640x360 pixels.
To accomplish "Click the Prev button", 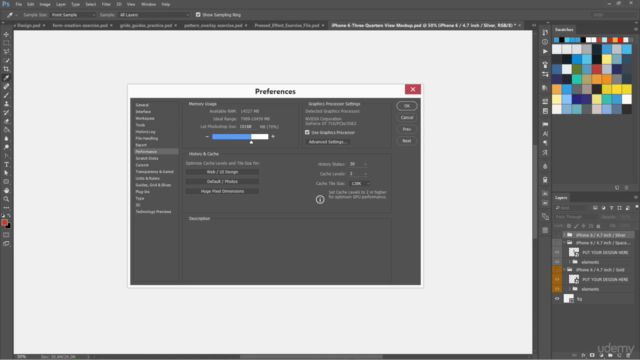I will 407,129.
